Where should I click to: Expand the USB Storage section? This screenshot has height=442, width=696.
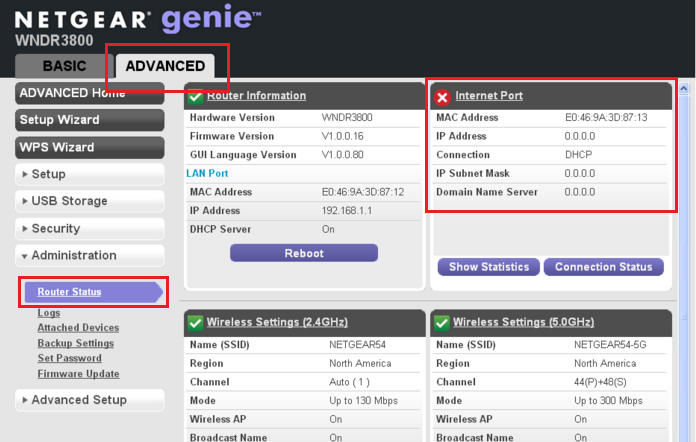point(90,201)
